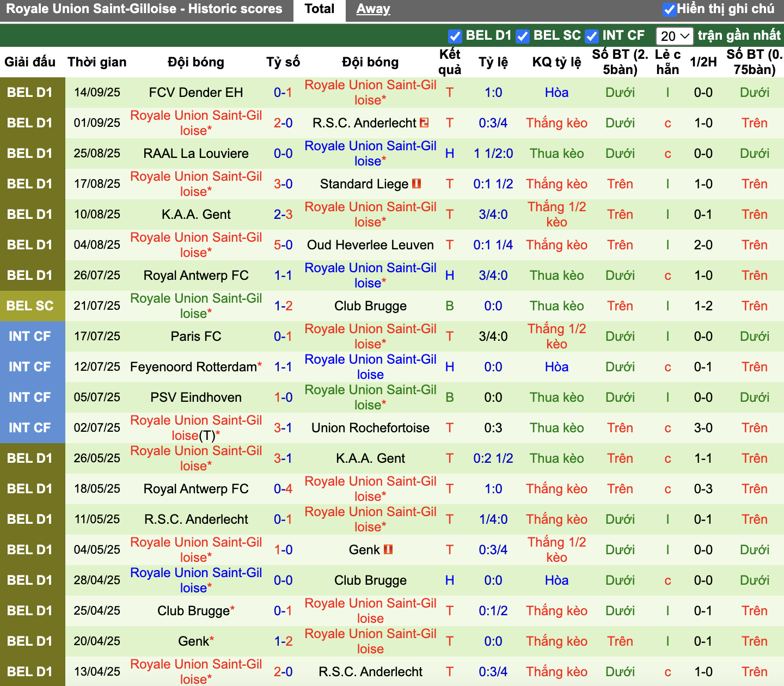Open Genk team on 20/04/25 row
This screenshot has width=784, height=686.
pyautogui.click(x=193, y=641)
